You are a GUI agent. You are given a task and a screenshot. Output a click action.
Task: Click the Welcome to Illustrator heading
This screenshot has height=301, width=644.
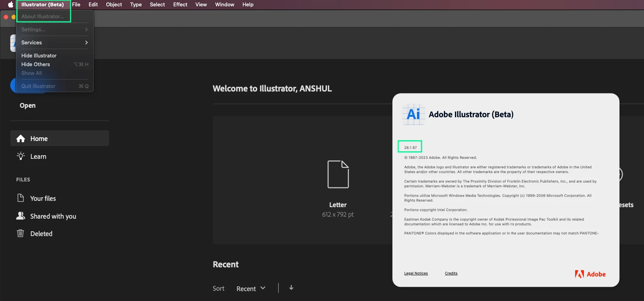(272, 88)
